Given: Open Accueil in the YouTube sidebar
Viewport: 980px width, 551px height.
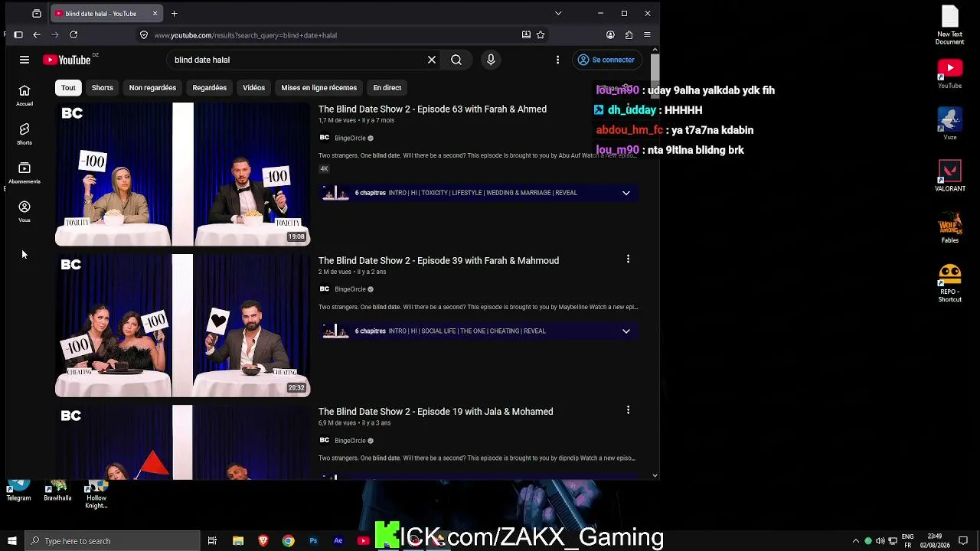Looking at the screenshot, I should pyautogui.click(x=24, y=95).
